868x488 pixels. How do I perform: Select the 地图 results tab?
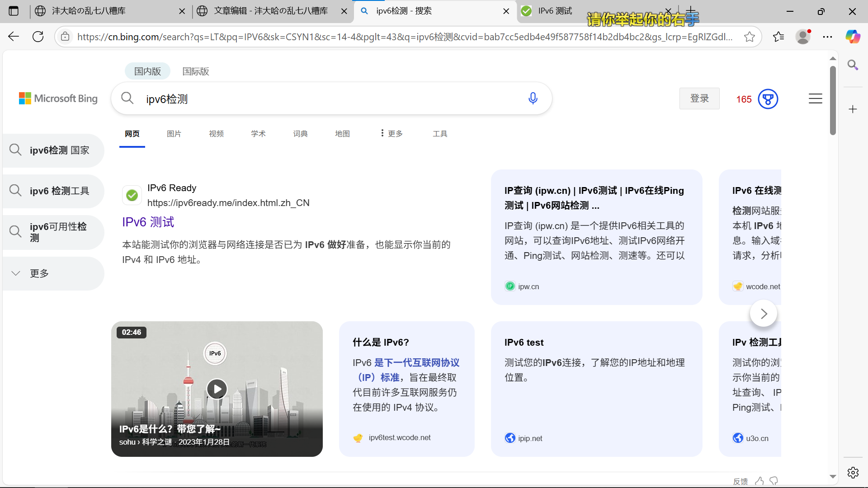click(x=342, y=134)
